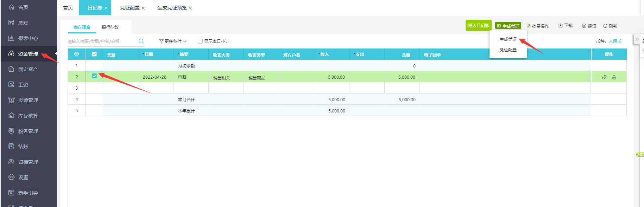Uncheck the row 2 checkbox

(x=94, y=76)
